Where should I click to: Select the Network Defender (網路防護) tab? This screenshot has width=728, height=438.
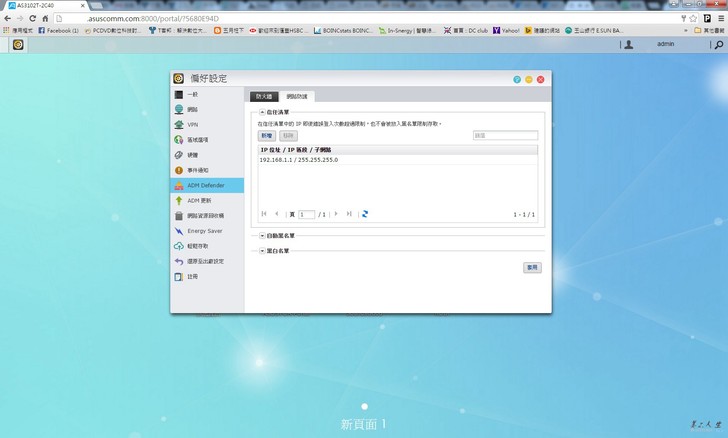click(x=297, y=96)
